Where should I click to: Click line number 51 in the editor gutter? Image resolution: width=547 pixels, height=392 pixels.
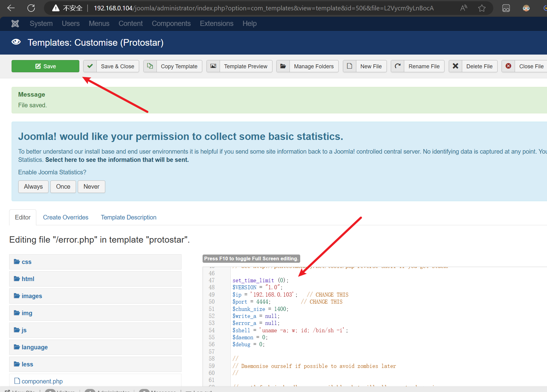(x=212, y=309)
